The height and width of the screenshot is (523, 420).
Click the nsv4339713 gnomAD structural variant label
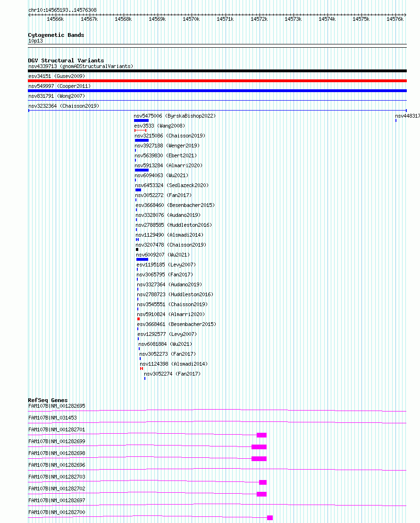tap(81, 66)
